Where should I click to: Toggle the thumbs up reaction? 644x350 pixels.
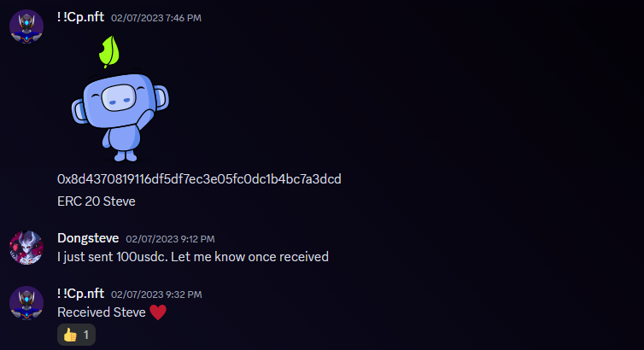click(76, 335)
